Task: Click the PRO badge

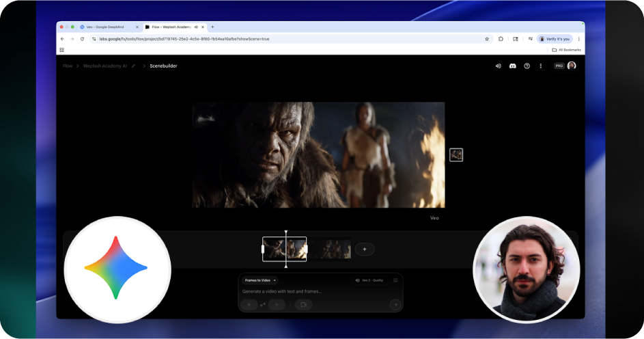Action: 559,66
